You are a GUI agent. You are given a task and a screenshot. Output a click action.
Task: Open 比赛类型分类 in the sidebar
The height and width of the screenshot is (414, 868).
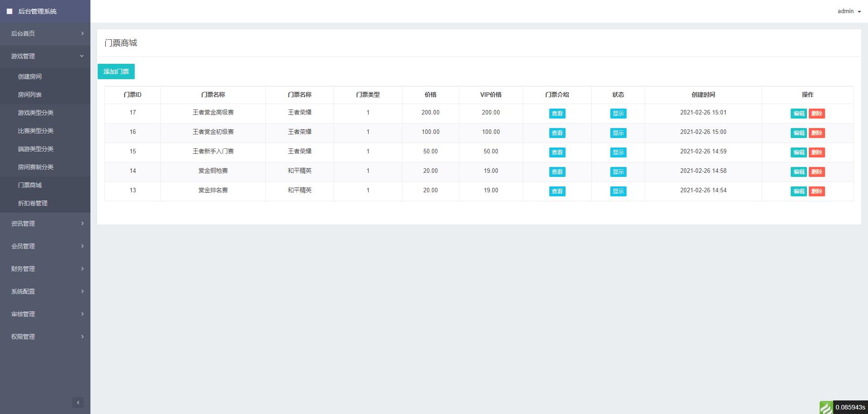(45, 131)
